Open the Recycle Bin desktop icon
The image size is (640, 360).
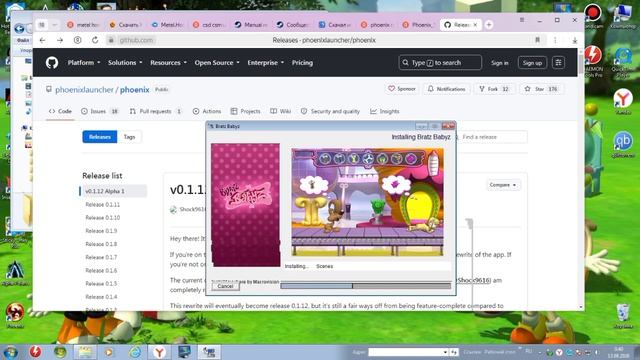[623, 316]
